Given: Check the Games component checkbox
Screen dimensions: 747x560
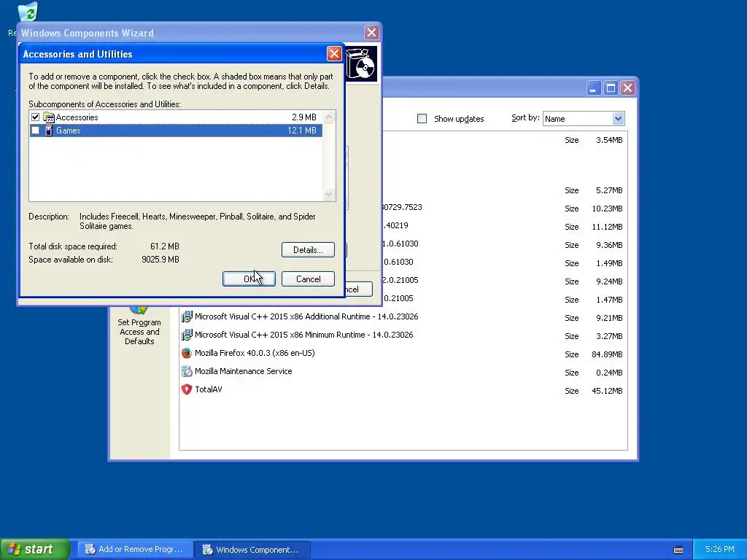Looking at the screenshot, I should 35,131.
